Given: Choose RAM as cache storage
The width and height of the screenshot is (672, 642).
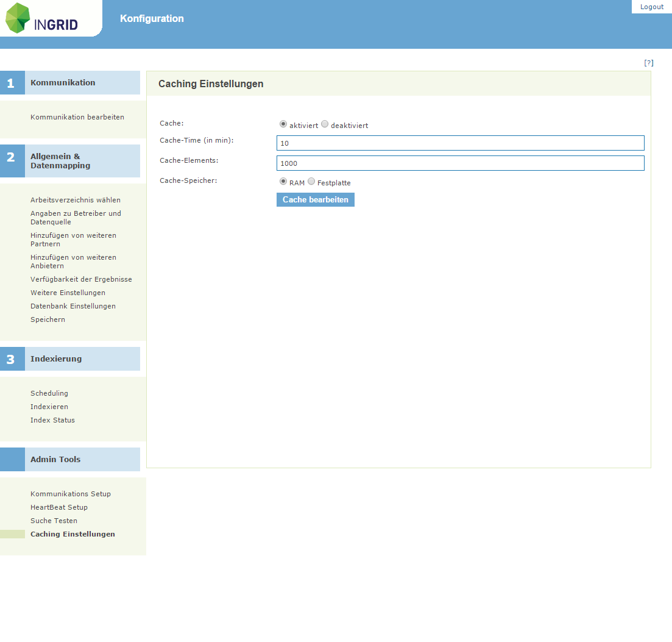Looking at the screenshot, I should pos(283,181).
